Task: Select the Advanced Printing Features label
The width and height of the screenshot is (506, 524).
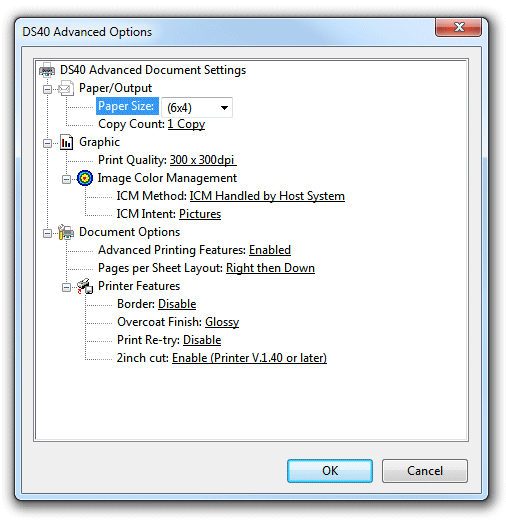Action: click(x=172, y=250)
